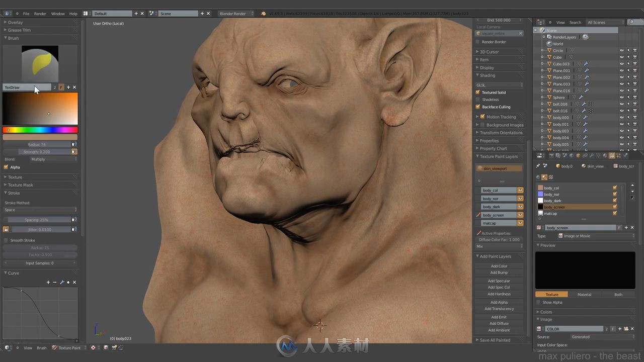Zoom out the brush curve with minus icon
Viewport: 644px width, 362px height.
[x=55, y=282]
